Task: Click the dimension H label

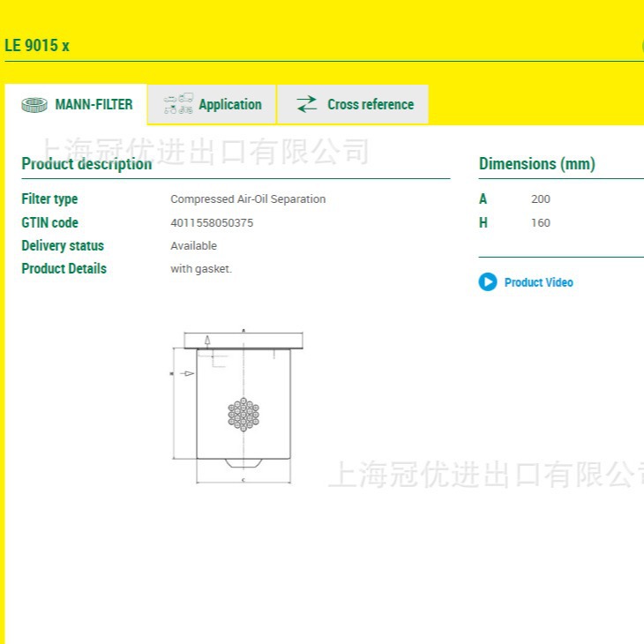Action: (483, 222)
